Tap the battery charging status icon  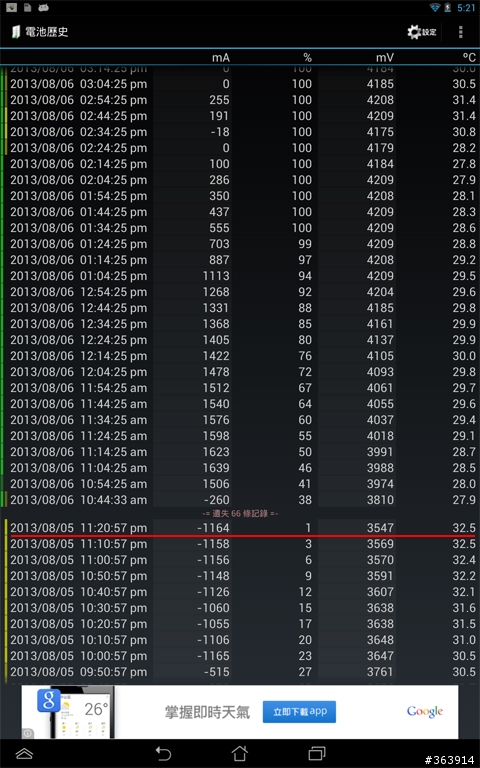click(x=448, y=7)
